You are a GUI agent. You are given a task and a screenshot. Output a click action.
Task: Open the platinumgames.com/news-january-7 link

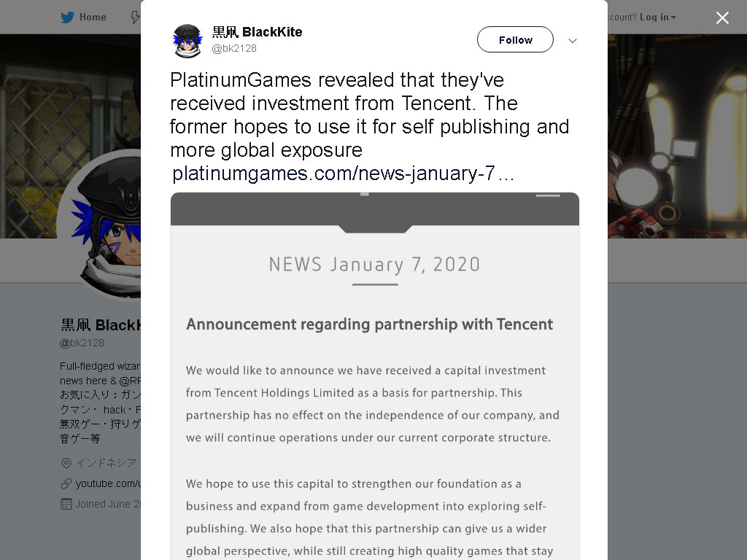point(343,174)
